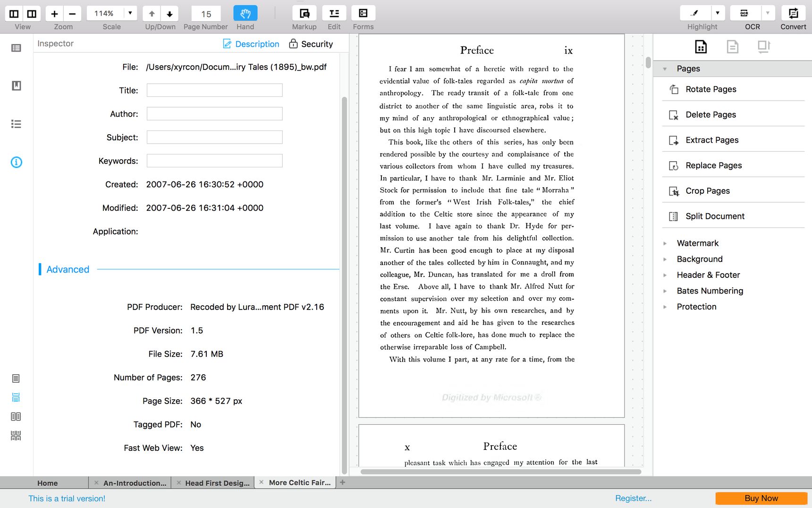
Task: Open the OCR options dropdown arrow
Action: (x=768, y=13)
